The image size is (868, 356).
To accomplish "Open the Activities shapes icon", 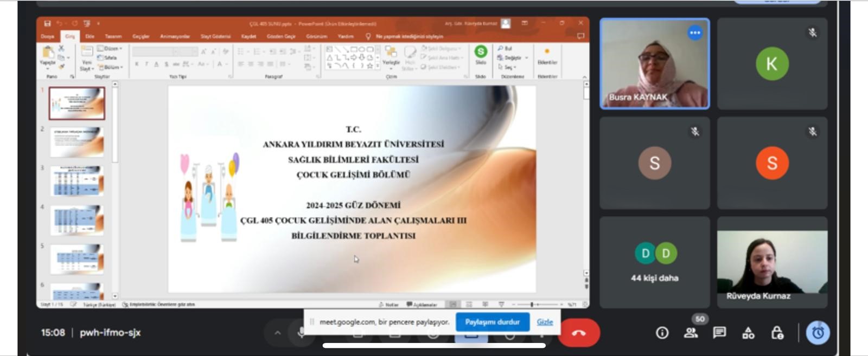I will (748, 333).
